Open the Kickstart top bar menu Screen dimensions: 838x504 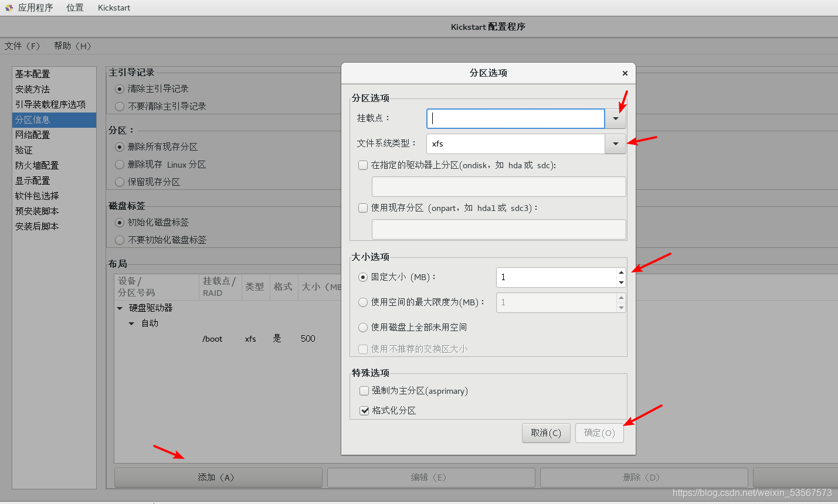(114, 8)
